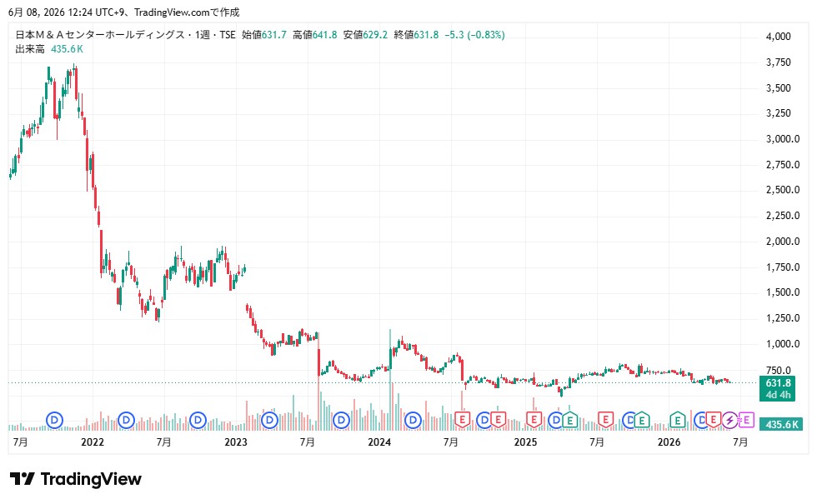
Task: Click the red earnings E marker in mid-2025
Action: (x=605, y=420)
